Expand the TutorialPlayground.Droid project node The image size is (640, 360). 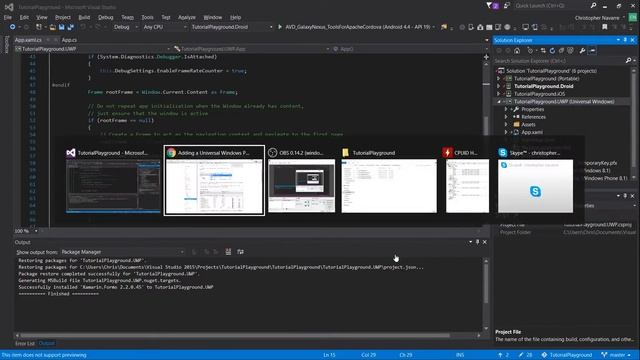coord(498,86)
